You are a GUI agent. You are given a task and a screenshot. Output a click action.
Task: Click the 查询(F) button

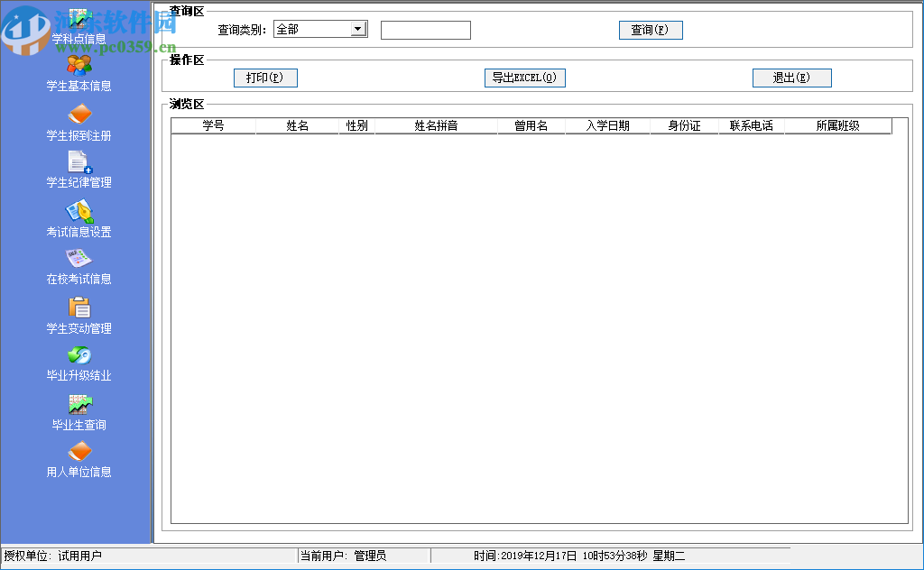(650, 28)
